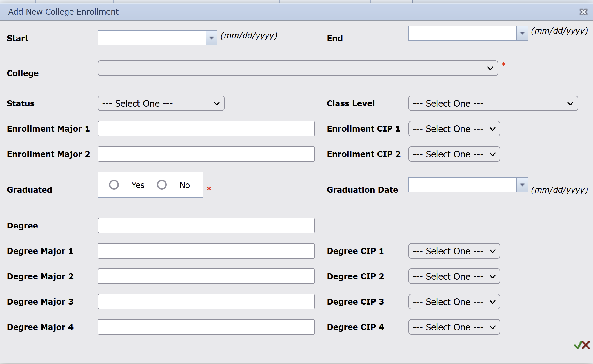Click into the Degree text field
Viewport: 593px width, 364px height.
206,226
